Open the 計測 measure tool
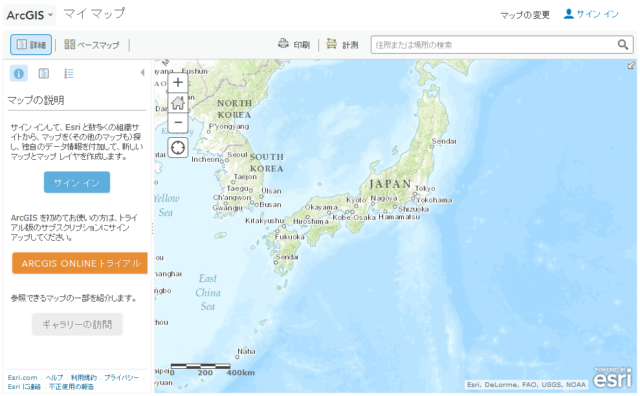The width and height of the screenshot is (640, 396). tap(342, 44)
